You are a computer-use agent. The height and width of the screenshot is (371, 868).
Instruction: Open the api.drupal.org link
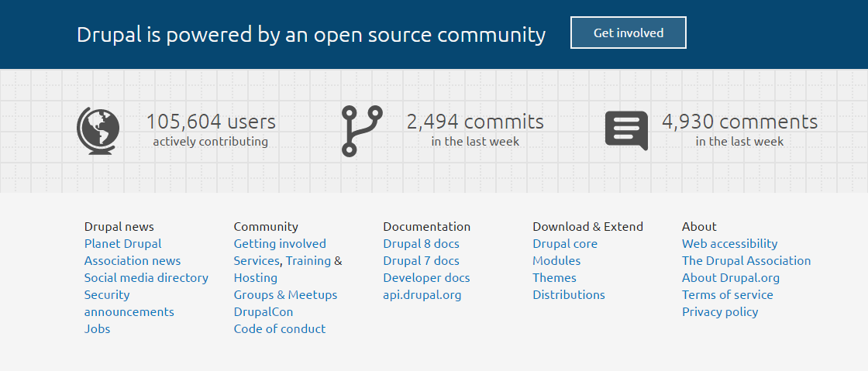(x=422, y=295)
